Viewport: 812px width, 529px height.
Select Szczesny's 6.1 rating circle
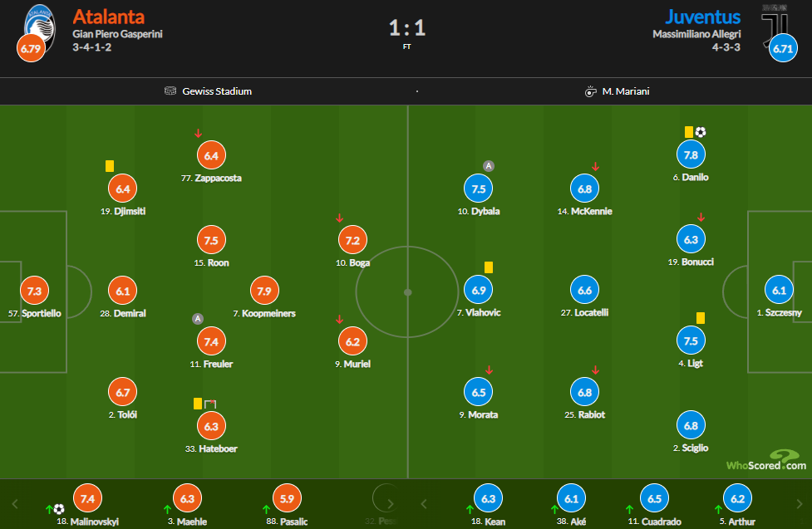[x=779, y=290]
